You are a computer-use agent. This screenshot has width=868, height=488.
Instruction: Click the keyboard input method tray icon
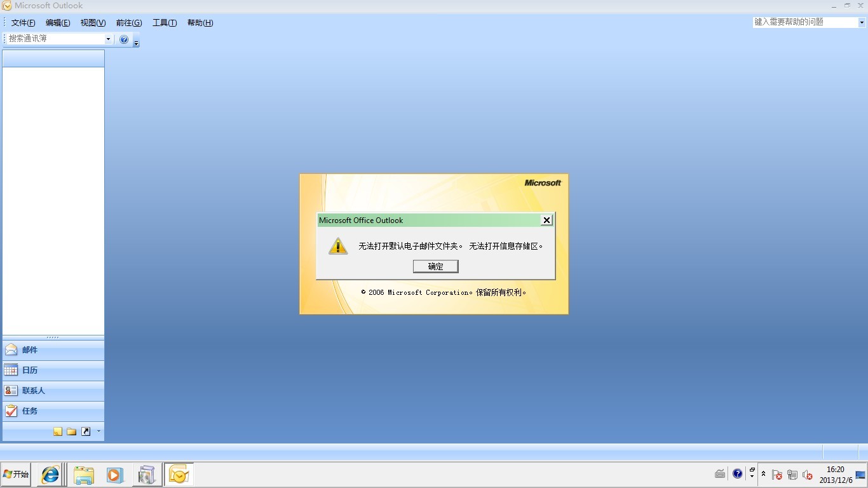pyautogui.click(x=720, y=474)
